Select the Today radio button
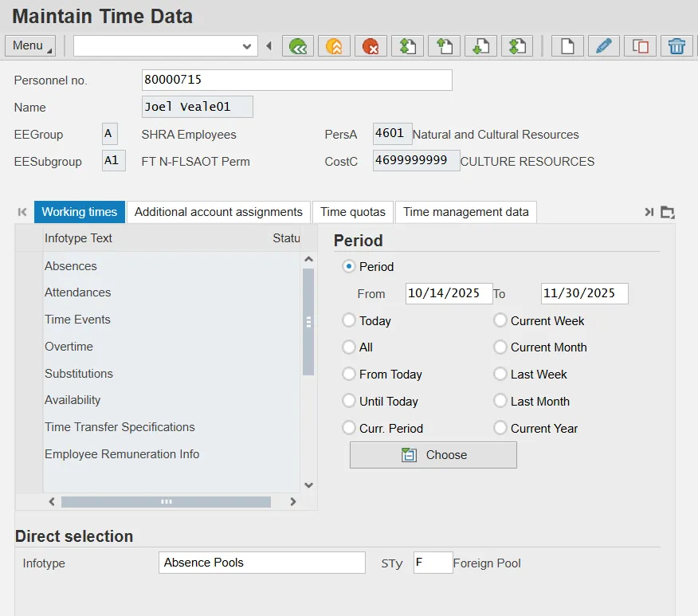The height and width of the screenshot is (616, 698). [348, 320]
